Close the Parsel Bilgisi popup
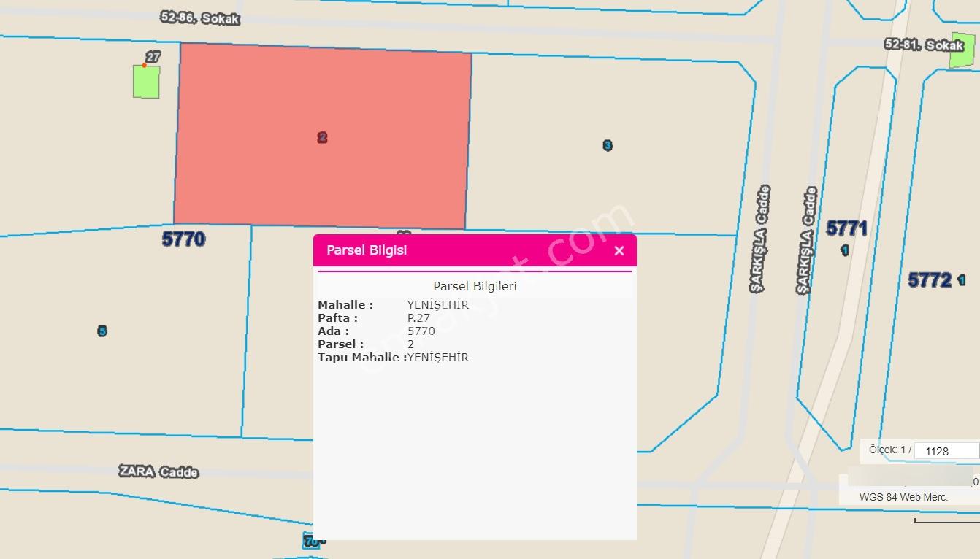Viewport: 980px width, 559px height. (619, 251)
